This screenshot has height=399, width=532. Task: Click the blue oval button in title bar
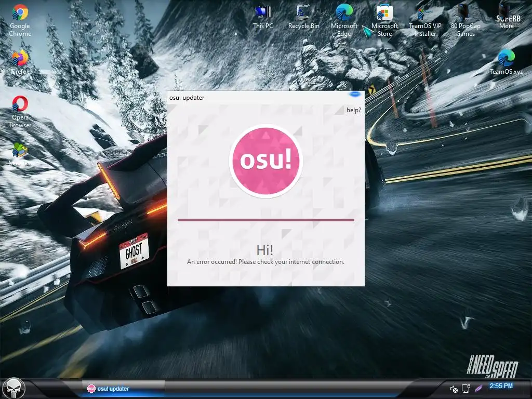coord(355,94)
